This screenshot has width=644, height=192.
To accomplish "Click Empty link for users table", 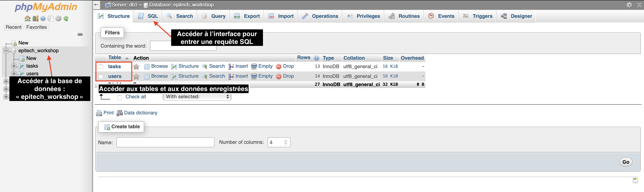I will tap(265, 76).
